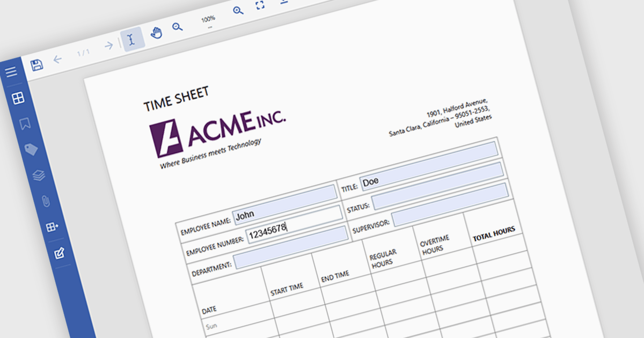Click the END TIME column header
Viewport: 644px width, 338px height.
335,277
